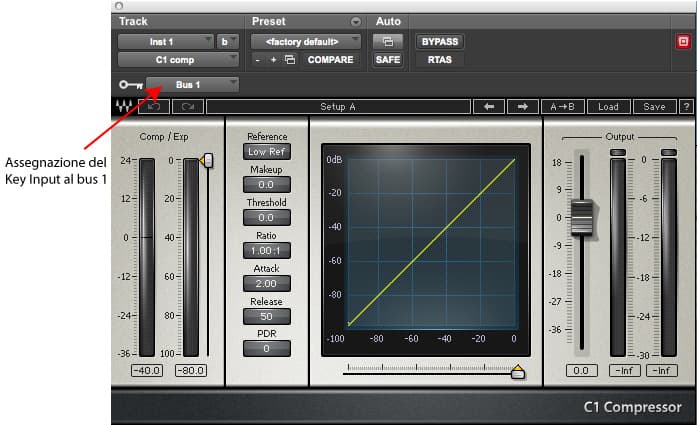Open the Preset menu circle arrow
The width and height of the screenshot is (697, 425).
(x=356, y=21)
